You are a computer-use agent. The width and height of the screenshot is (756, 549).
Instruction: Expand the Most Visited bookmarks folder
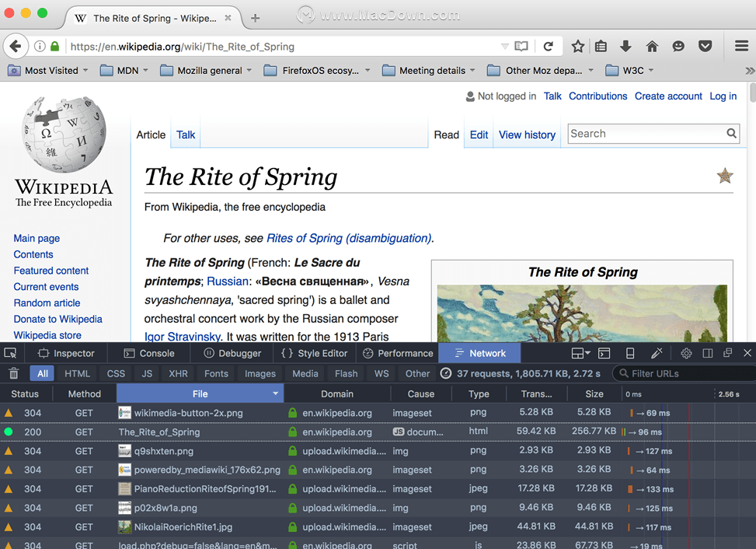tap(47, 71)
